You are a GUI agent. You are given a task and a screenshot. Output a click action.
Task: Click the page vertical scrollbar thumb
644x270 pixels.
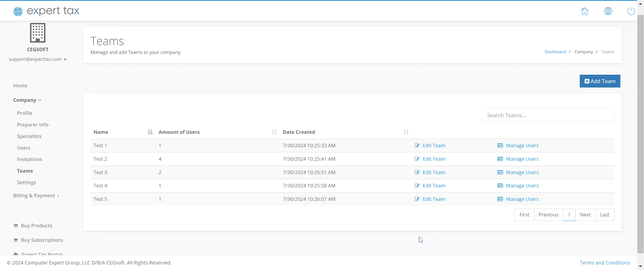tap(640, 134)
